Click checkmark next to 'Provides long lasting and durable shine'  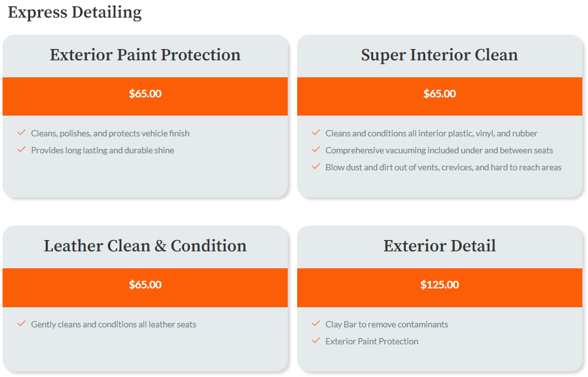[21, 150]
